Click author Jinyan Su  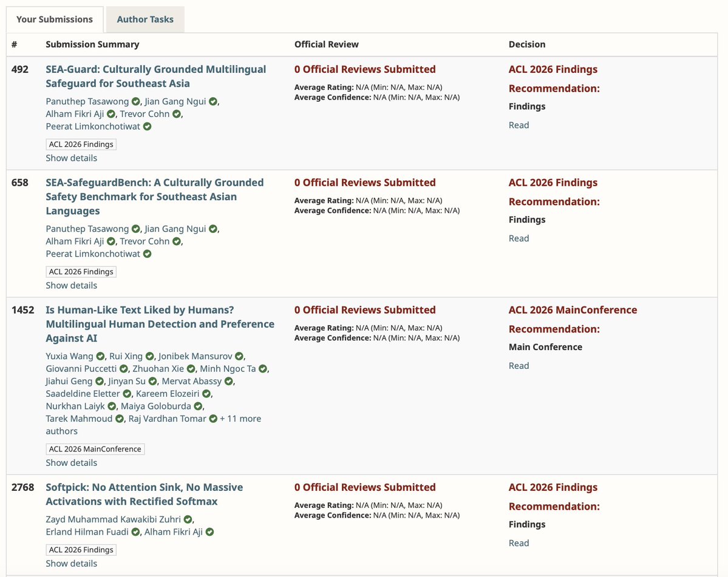pos(126,381)
